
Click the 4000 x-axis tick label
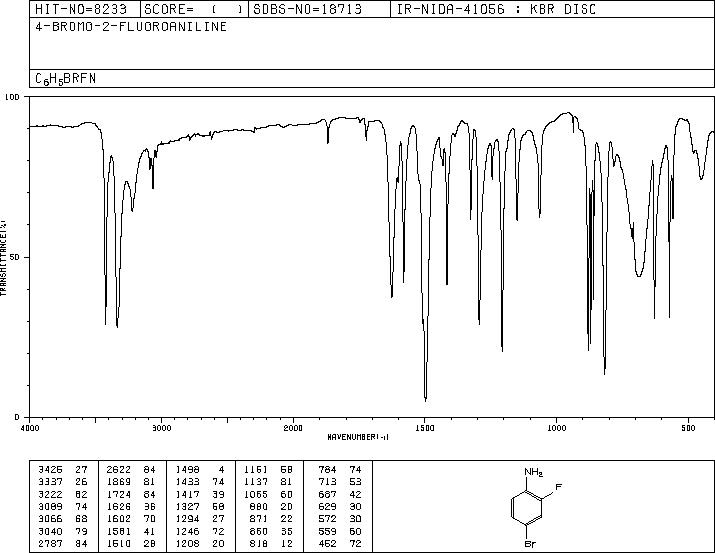pos(30,428)
